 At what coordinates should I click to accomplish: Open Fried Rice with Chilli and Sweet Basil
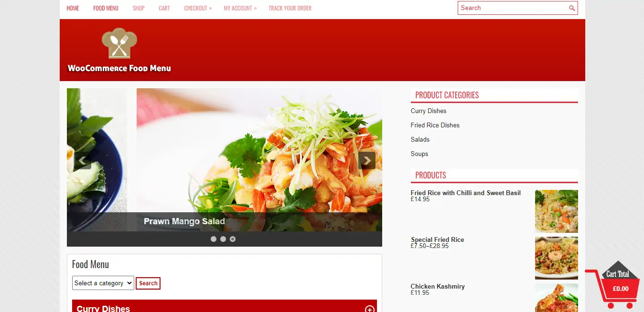(466, 193)
